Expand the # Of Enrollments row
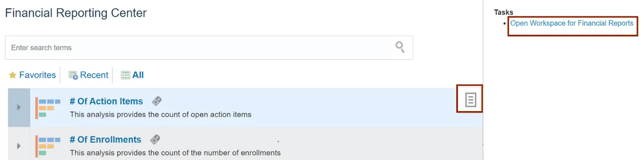 point(19,146)
